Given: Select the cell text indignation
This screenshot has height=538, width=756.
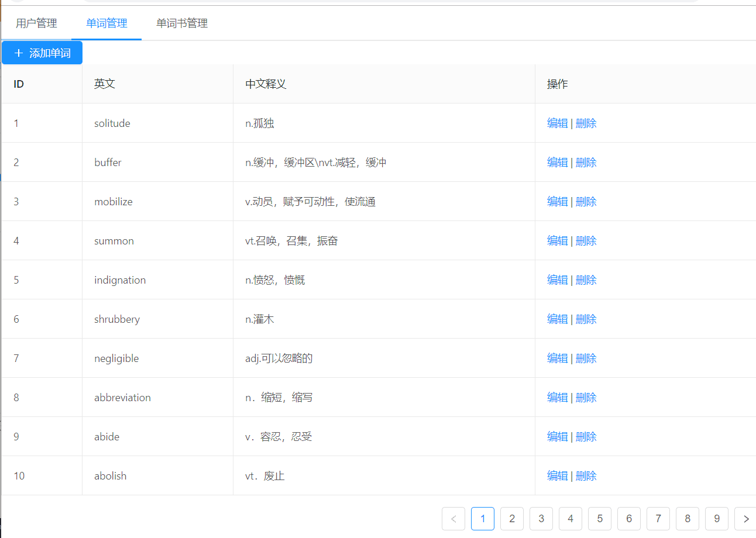Looking at the screenshot, I should (120, 280).
